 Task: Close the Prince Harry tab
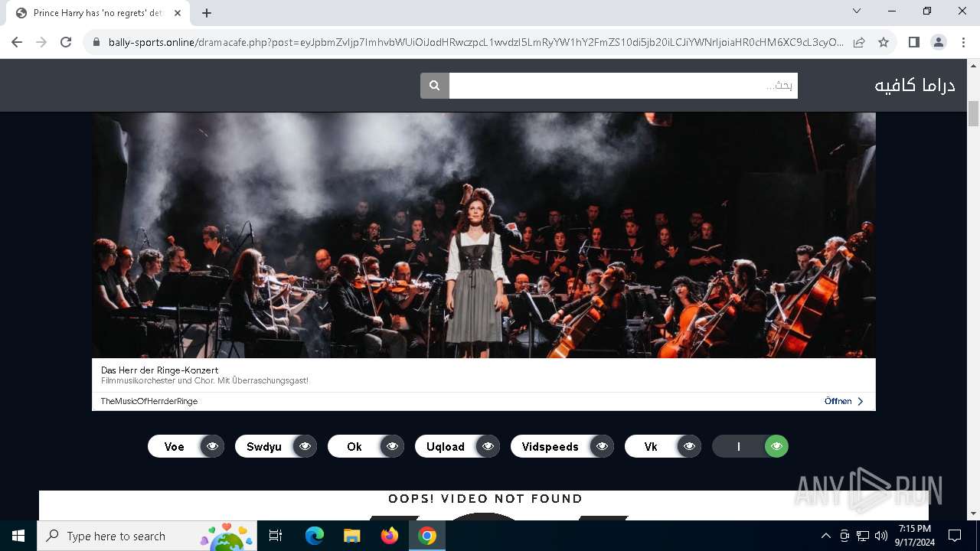click(x=178, y=13)
